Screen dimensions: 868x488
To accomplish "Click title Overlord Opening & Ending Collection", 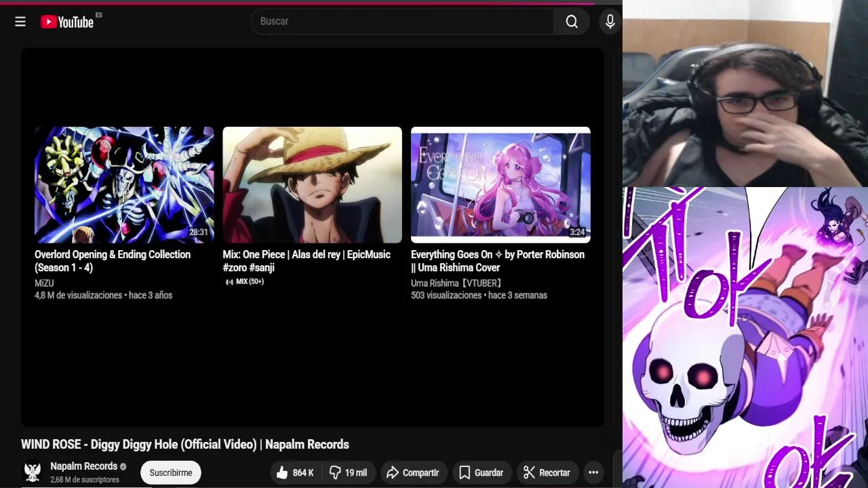I will pos(113,261).
